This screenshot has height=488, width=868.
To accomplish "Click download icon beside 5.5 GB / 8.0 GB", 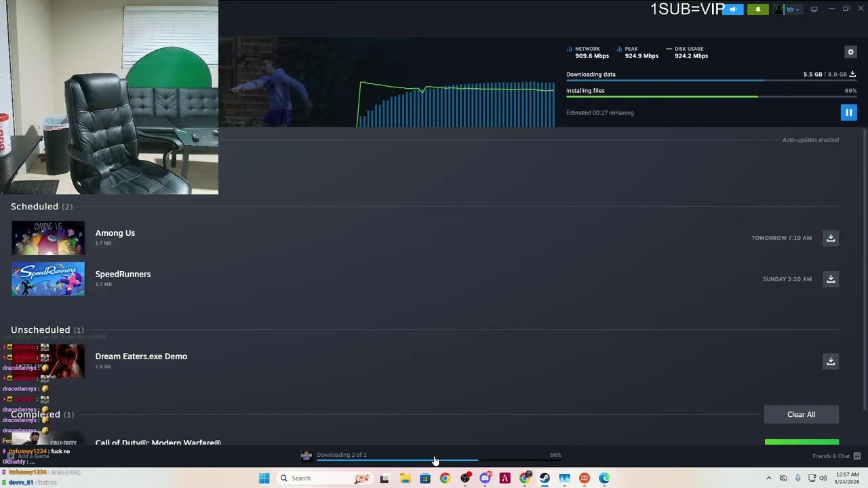I will [852, 74].
